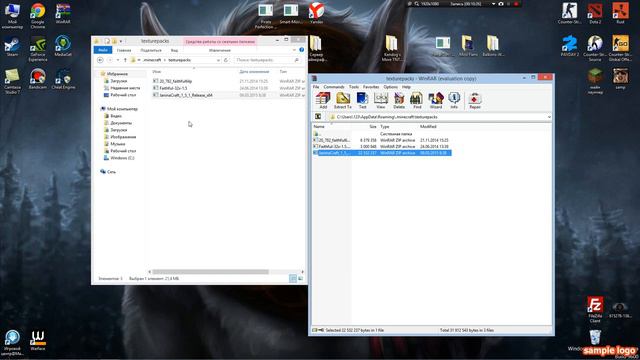Click Мой компьютер in Explorer sidebar
Viewport: 640px width, 360px height.
click(122, 109)
